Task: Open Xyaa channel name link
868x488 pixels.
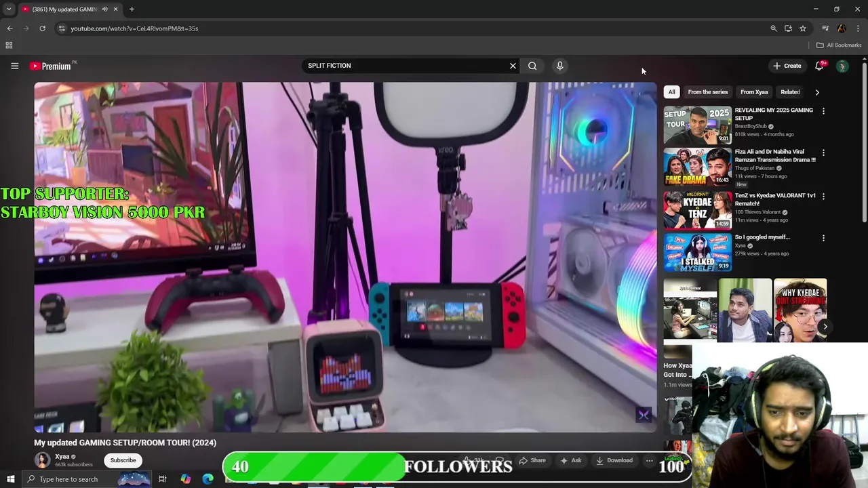Action: 62,457
